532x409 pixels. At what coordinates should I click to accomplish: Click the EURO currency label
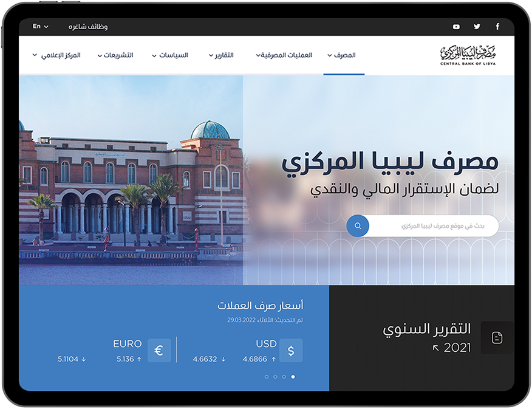[128, 344]
